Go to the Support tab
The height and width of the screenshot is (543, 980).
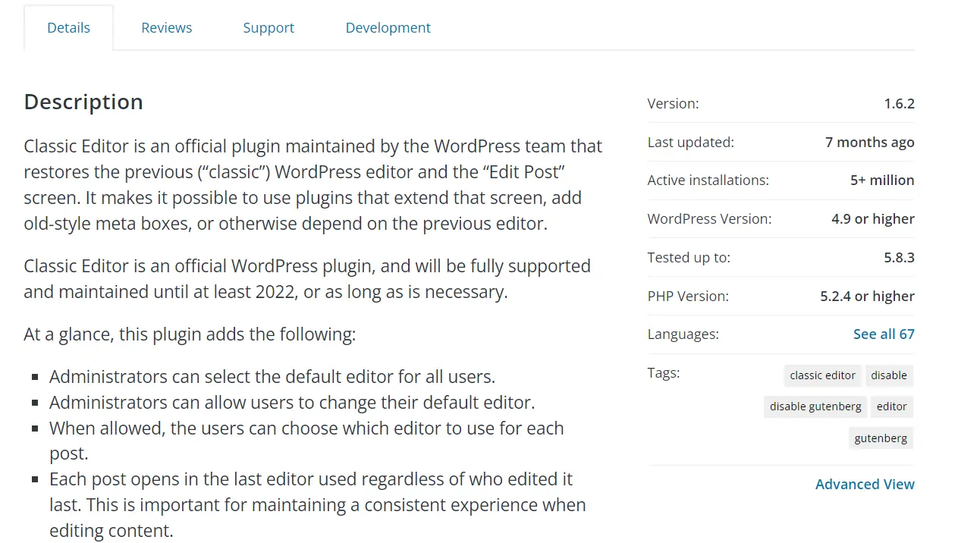[269, 28]
